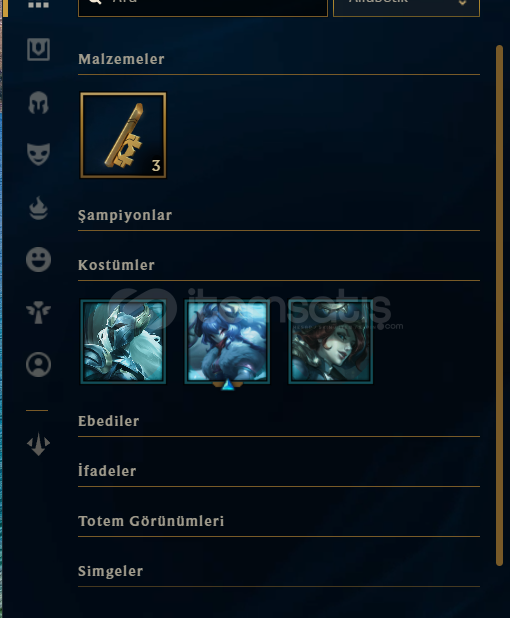510x618 pixels.
Task: Focus the search input field
Action: coord(203,8)
